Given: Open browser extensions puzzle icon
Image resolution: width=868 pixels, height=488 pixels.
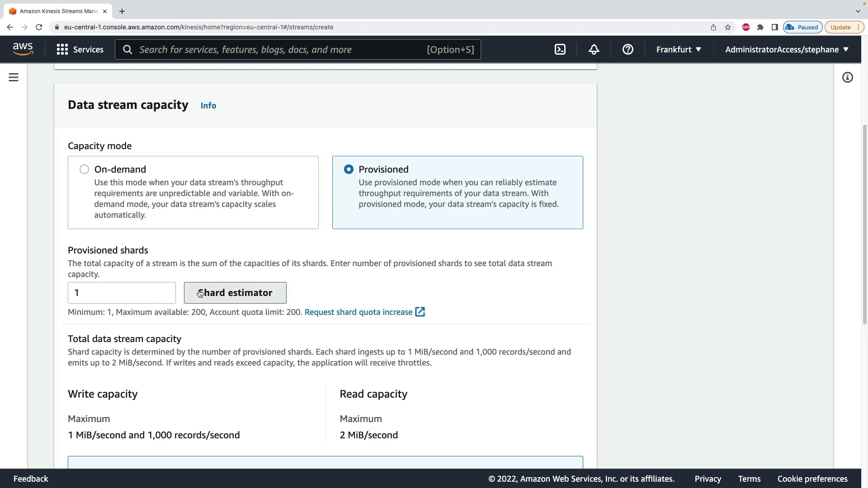Looking at the screenshot, I should (x=760, y=27).
